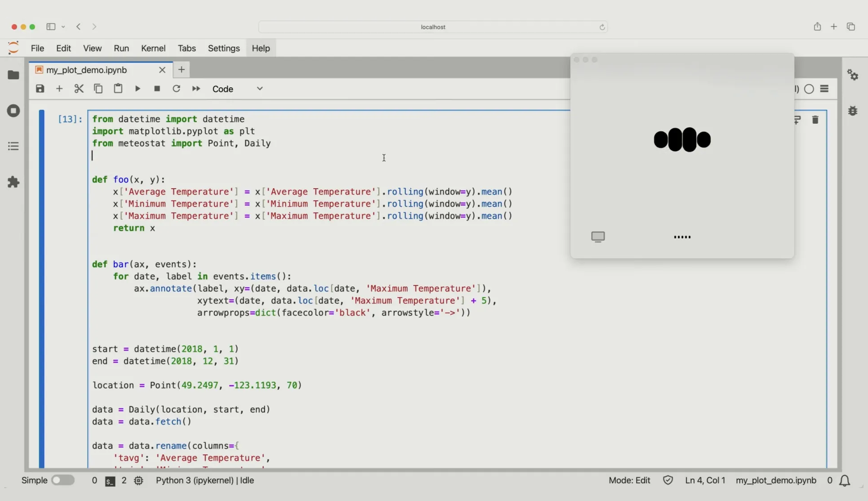Screen dimensions: 868x501
Task: Enable the fast-forward run all icon
Action: [196, 88]
